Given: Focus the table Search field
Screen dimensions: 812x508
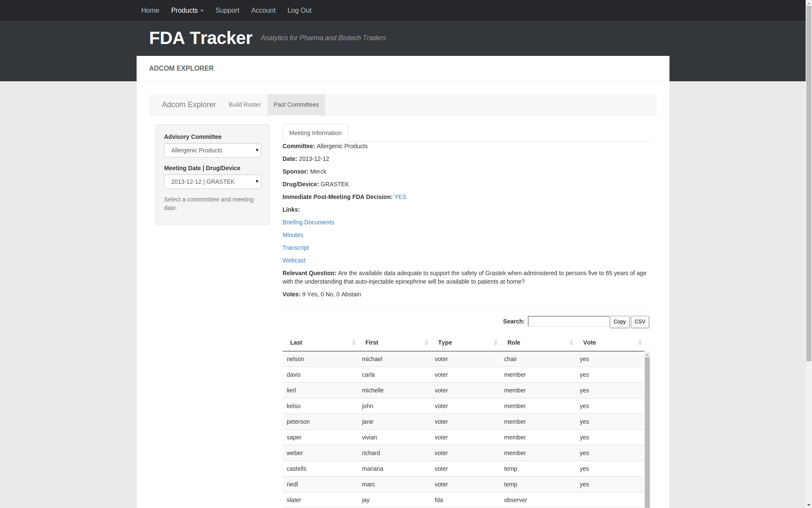Looking at the screenshot, I should coord(568,321).
